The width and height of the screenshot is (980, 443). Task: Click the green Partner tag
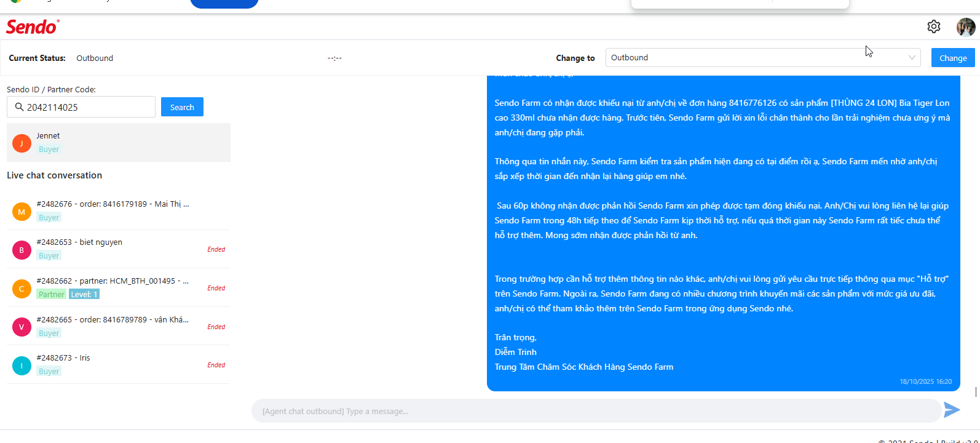(x=51, y=294)
